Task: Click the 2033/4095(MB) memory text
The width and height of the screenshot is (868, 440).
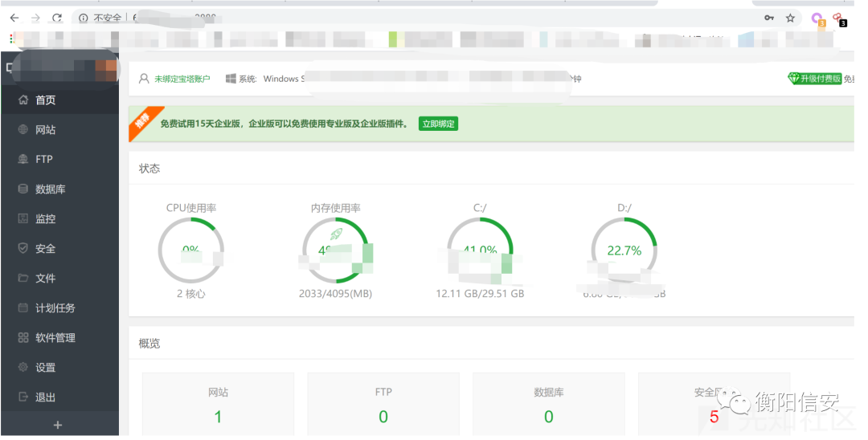Action: pos(335,294)
